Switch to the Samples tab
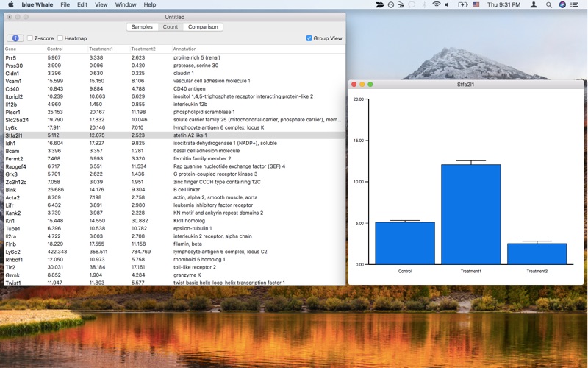This screenshot has width=588, height=368. point(142,27)
